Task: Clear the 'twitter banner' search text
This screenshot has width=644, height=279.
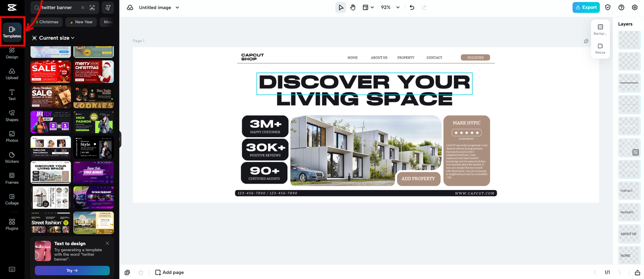Action: click(83, 8)
